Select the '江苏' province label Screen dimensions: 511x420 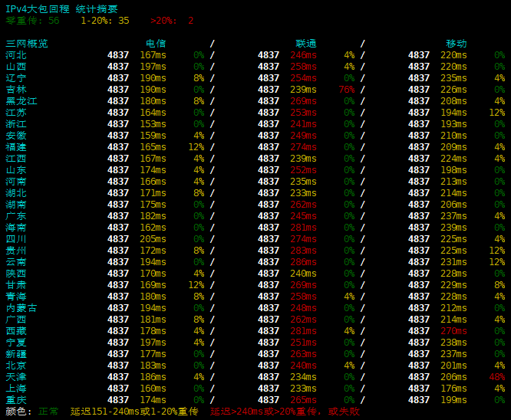tap(16, 113)
